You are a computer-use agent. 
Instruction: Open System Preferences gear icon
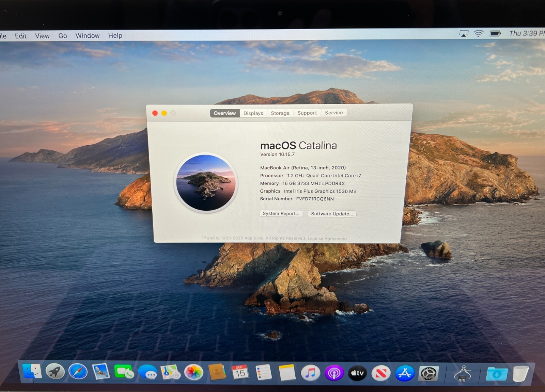(429, 374)
